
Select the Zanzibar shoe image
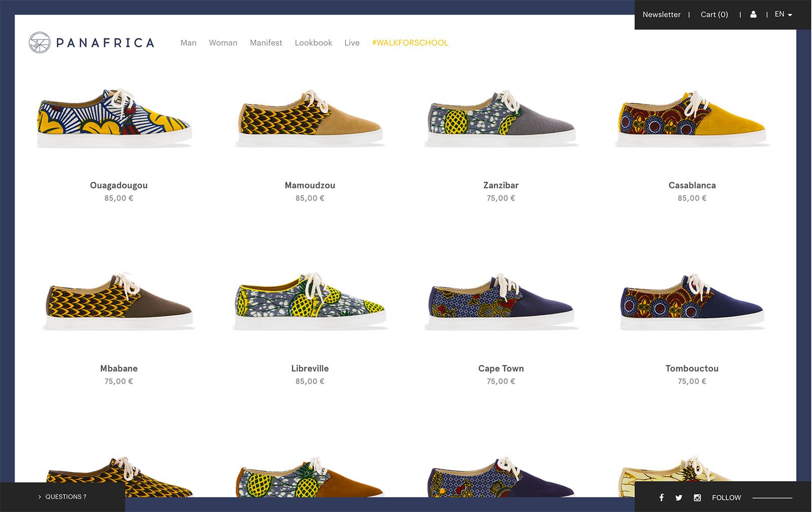pyautogui.click(x=501, y=119)
